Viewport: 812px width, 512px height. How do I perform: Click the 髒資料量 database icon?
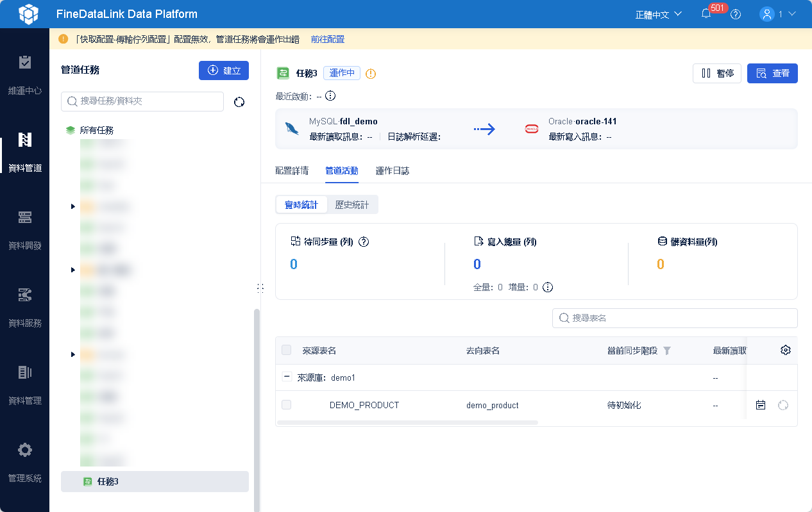pyautogui.click(x=663, y=242)
